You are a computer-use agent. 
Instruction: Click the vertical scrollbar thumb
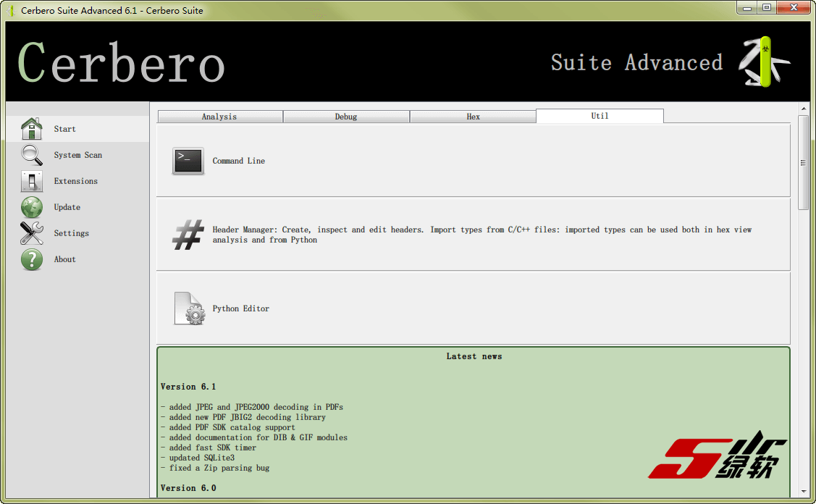point(803,163)
